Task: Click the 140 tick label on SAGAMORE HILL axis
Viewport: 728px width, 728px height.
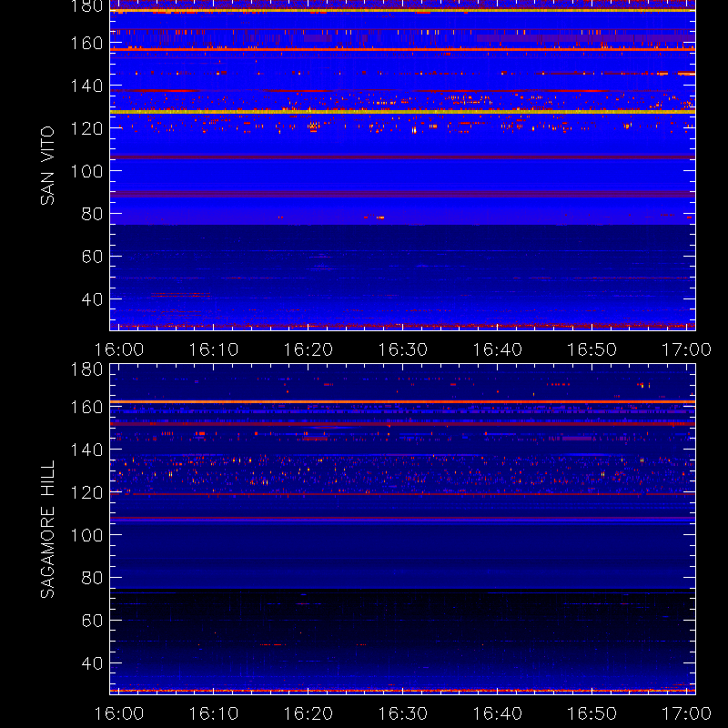Action: [86, 450]
